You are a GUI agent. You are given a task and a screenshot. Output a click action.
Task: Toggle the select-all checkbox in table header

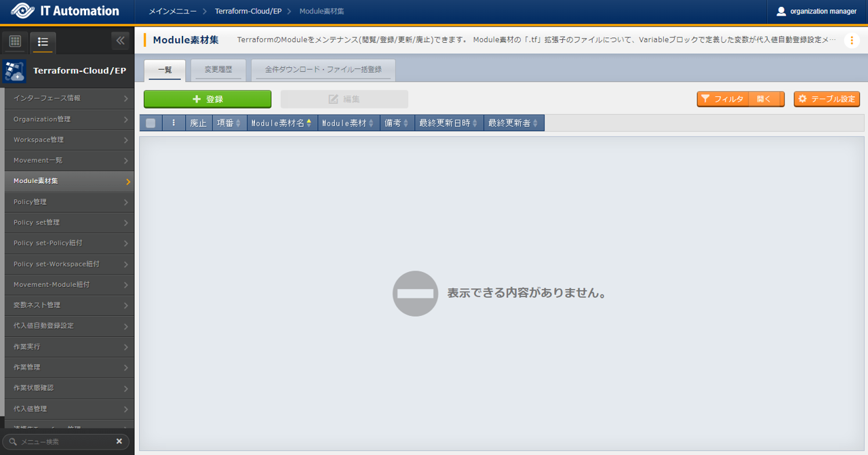(x=151, y=123)
